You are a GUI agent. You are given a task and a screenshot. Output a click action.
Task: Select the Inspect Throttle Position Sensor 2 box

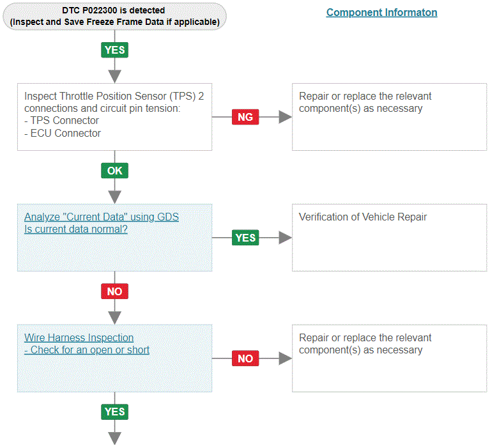pos(114,116)
